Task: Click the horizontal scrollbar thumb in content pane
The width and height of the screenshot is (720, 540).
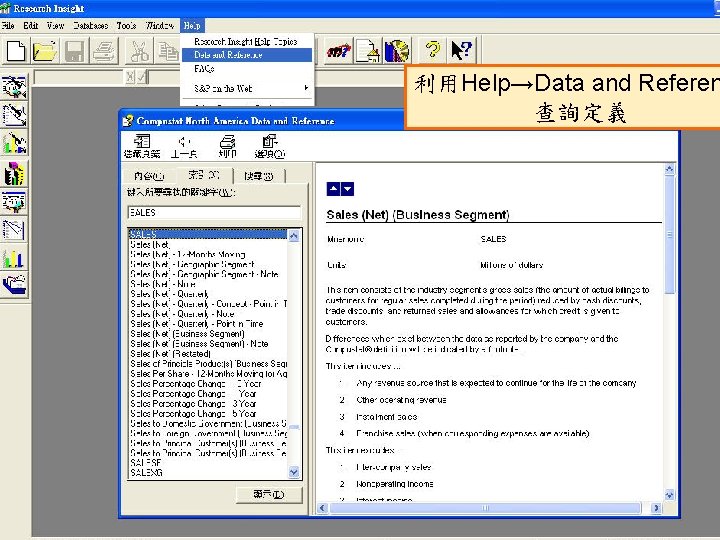Action: pos(485,508)
